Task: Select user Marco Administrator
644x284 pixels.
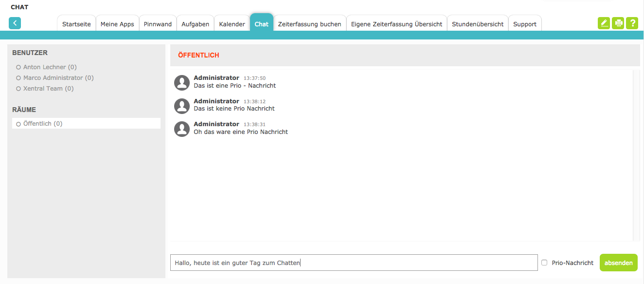Action: tap(58, 78)
